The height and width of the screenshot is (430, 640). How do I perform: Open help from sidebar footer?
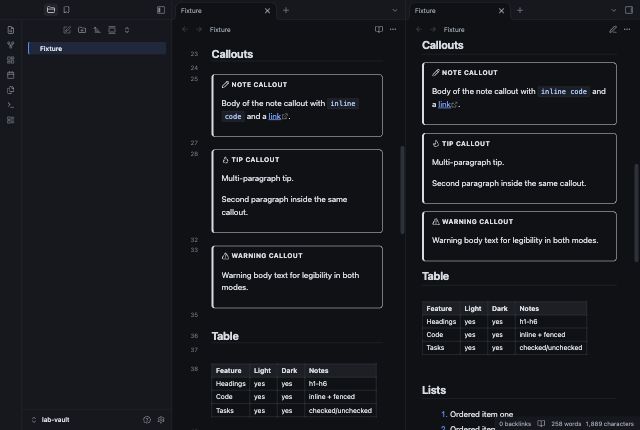pyautogui.click(x=147, y=420)
